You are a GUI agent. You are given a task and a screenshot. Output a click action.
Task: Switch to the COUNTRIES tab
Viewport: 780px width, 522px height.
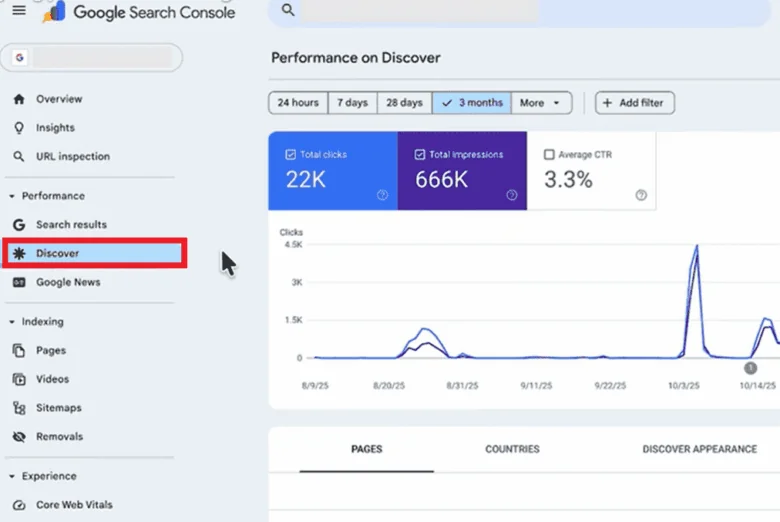[512, 449]
